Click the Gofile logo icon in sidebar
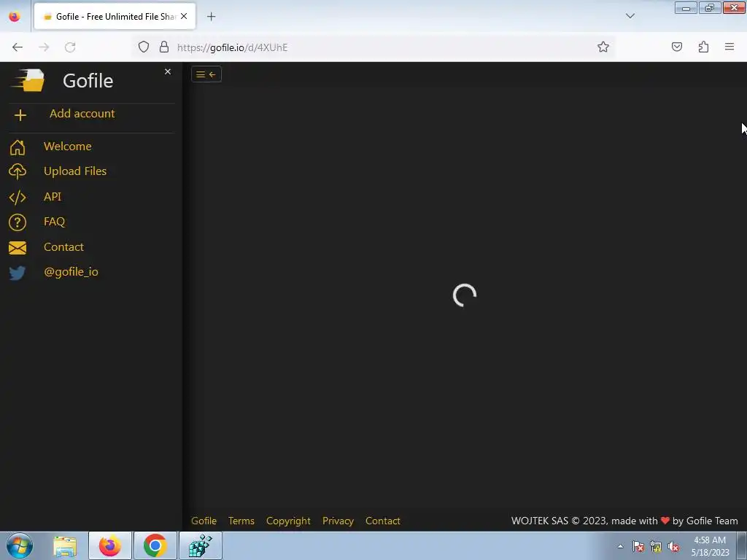 pos(28,80)
